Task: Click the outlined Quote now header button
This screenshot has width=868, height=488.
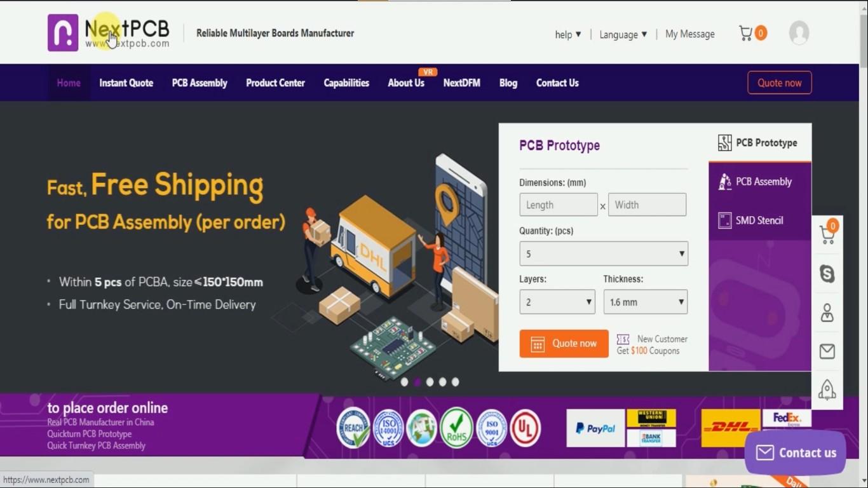Action: (x=780, y=83)
